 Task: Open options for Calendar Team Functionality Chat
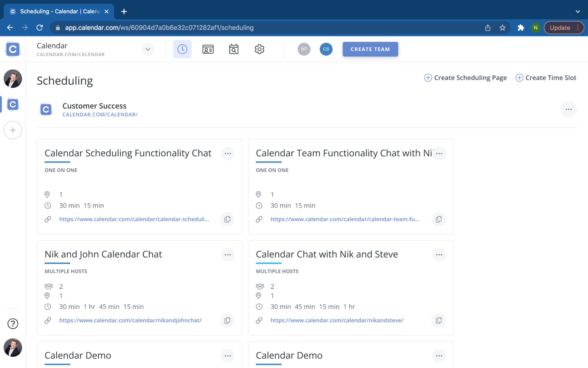coord(439,153)
